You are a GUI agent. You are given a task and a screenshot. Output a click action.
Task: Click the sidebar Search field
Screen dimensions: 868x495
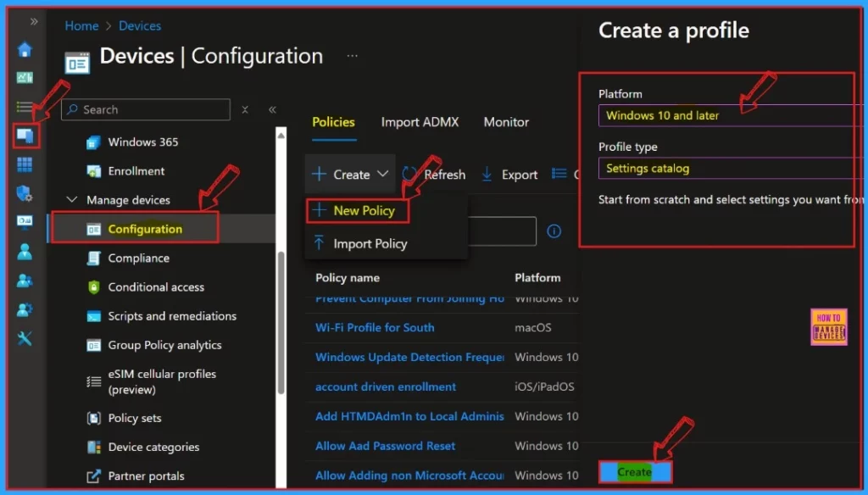coord(146,109)
